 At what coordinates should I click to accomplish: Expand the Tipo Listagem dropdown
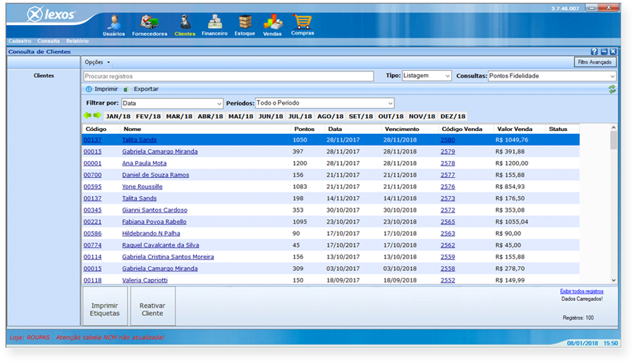pos(426,76)
